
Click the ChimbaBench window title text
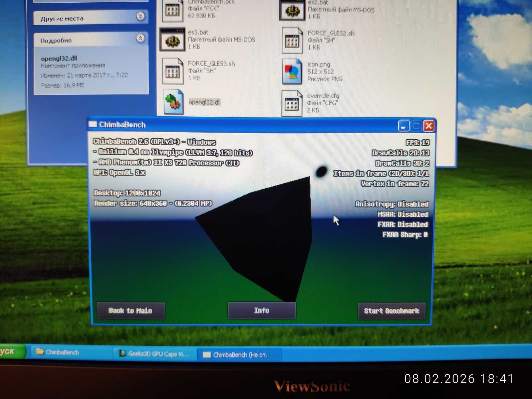click(123, 125)
